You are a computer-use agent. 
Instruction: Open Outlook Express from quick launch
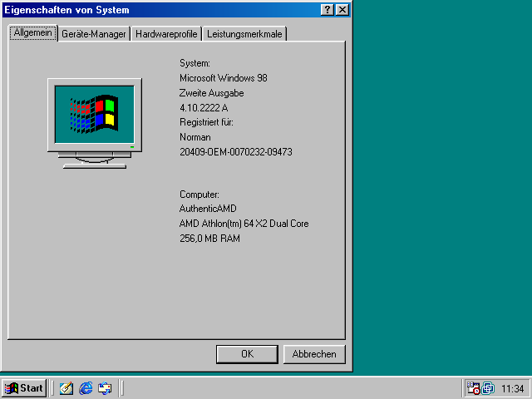[105, 388]
